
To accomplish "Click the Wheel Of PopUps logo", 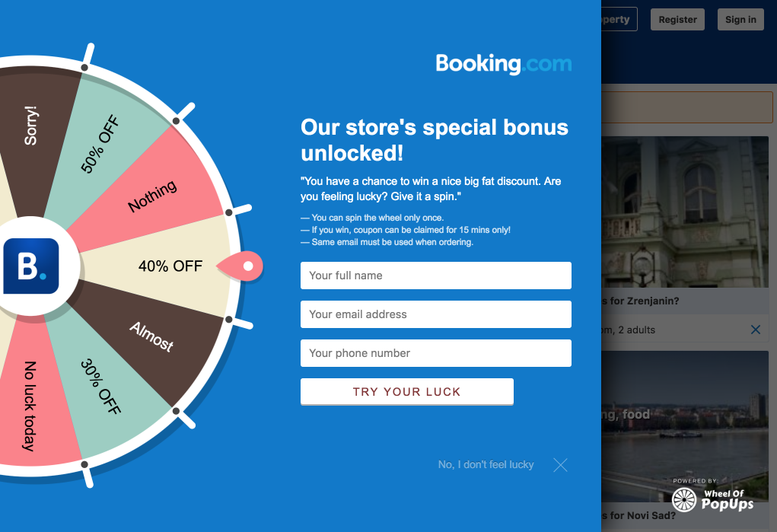I will [x=712, y=498].
